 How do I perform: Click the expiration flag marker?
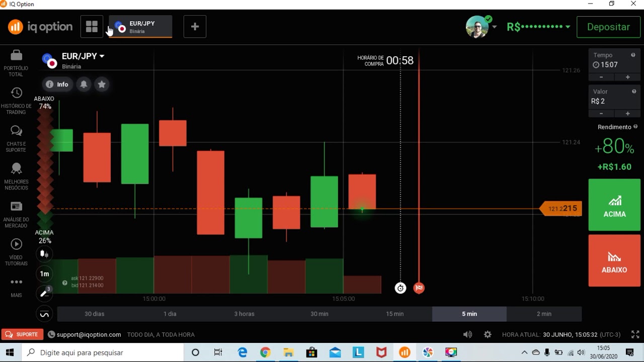[419, 288]
